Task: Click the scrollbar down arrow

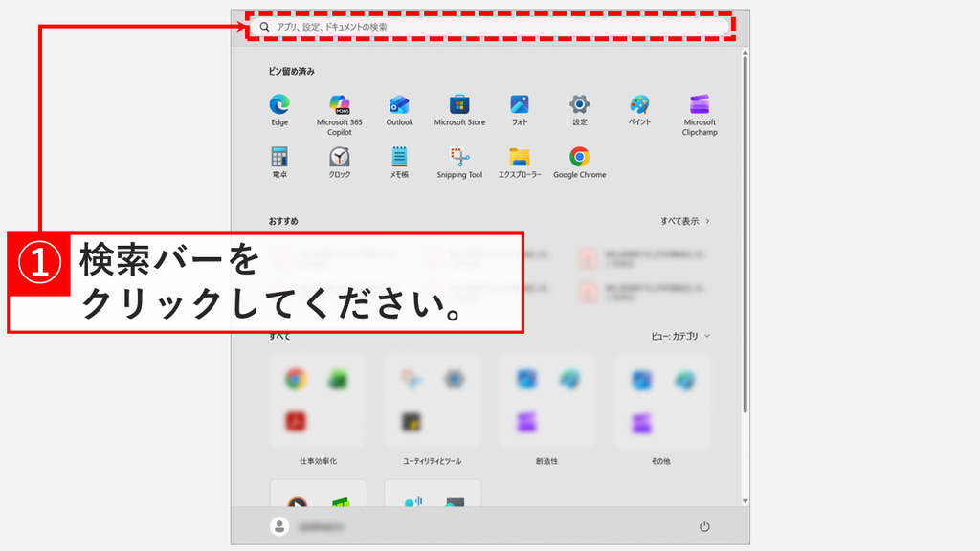Action: click(x=745, y=501)
